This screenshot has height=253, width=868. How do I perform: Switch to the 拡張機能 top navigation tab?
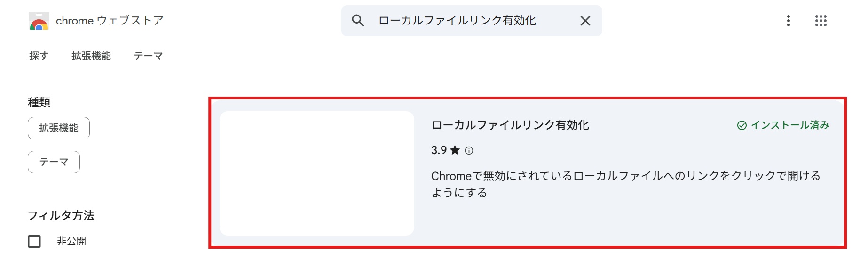(x=91, y=56)
